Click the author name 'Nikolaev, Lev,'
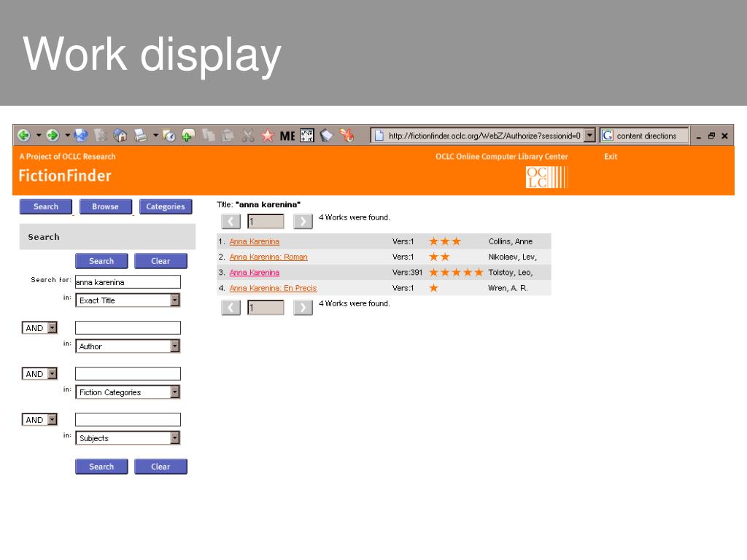The width and height of the screenshot is (747, 560). 513,257
